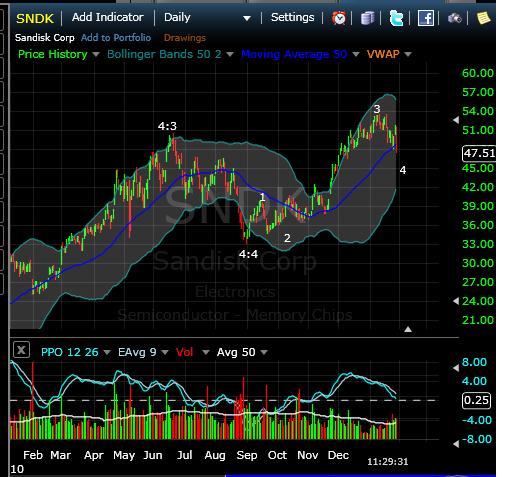Screen dimensions: 512x477
Task: Open the yellow sticky note icon
Action: pyautogui.click(x=483, y=18)
